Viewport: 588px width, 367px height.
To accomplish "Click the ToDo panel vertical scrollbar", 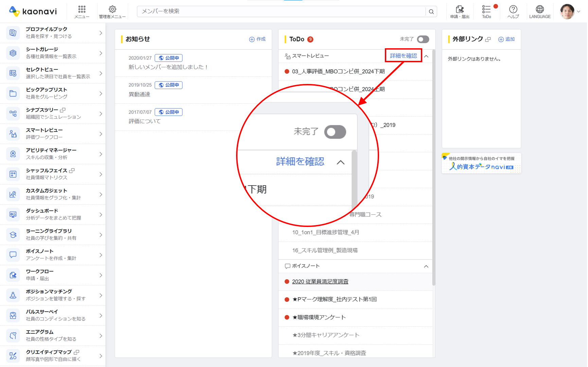I will point(433,170).
